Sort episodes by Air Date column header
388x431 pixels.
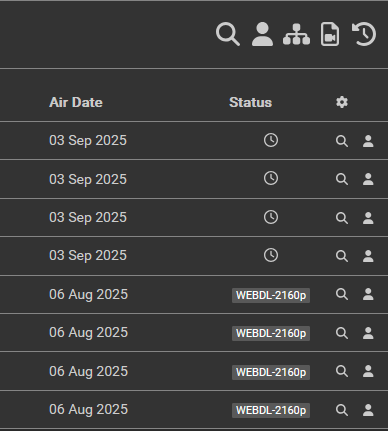coord(76,102)
